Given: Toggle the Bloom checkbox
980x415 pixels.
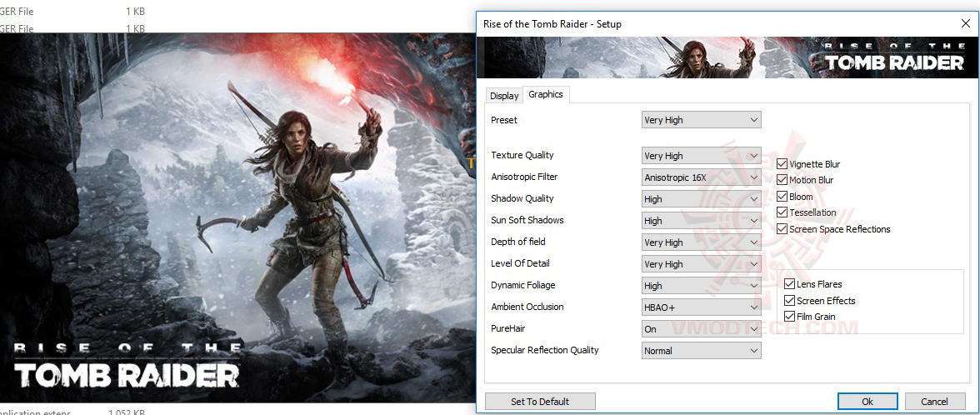Looking at the screenshot, I should pyautogui.click(x=782, y=197).
